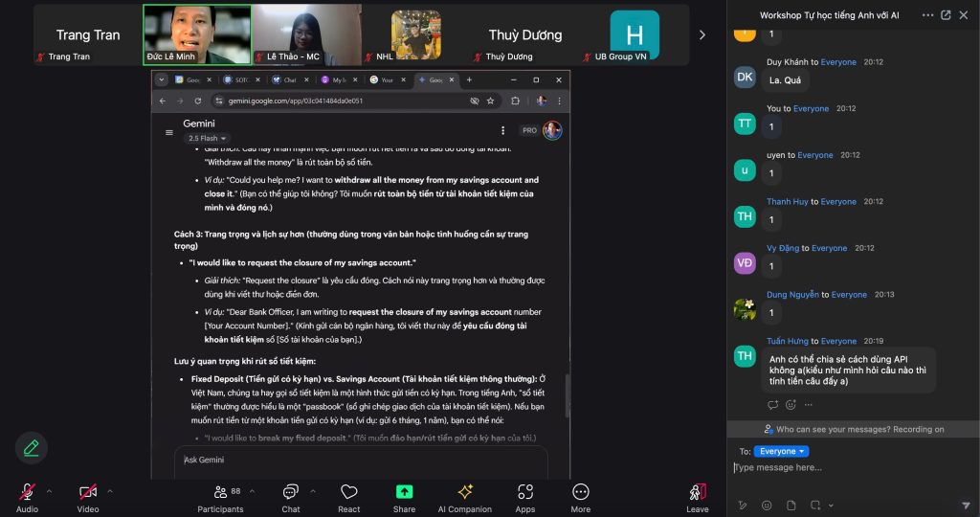Open AI Companion

(x=464, y=498)
